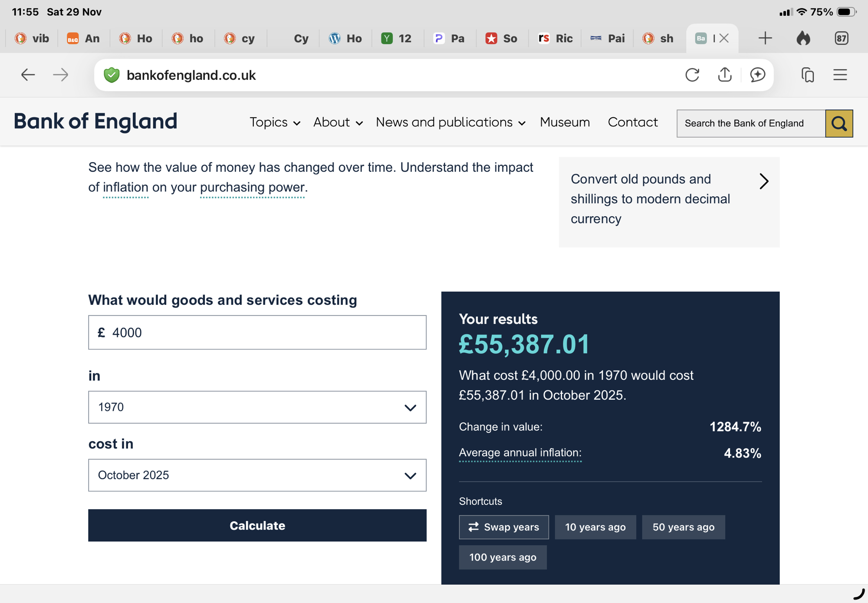
Task: Click the gold search magnifier button
Action: [x=838, y=124]
